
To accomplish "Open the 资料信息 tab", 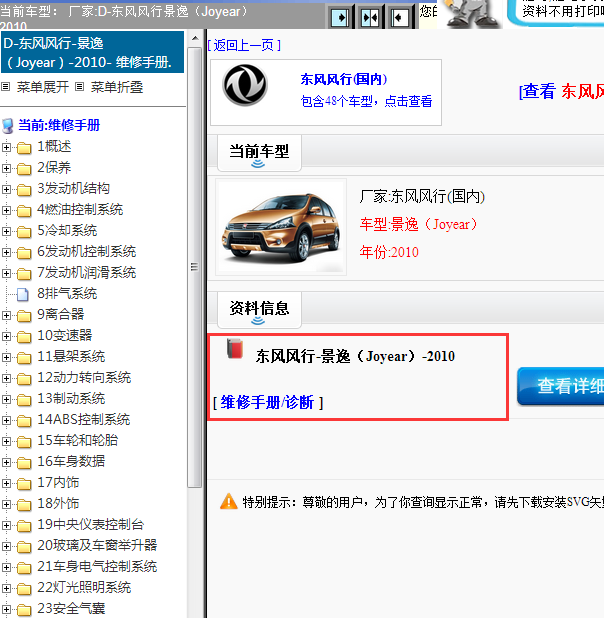I will pyautogui.click(x=259, y=310).
